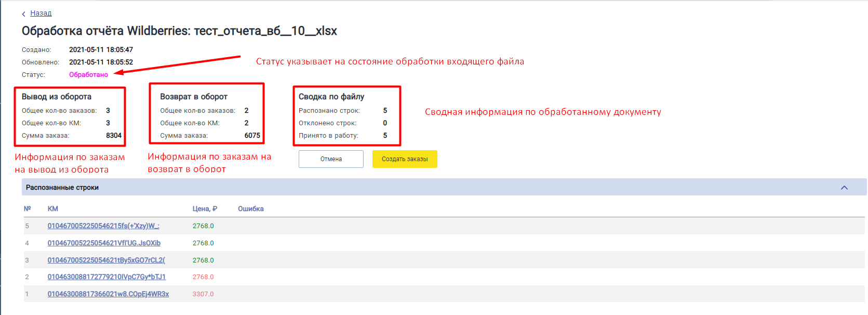Click row number 3 in the table

27,260
